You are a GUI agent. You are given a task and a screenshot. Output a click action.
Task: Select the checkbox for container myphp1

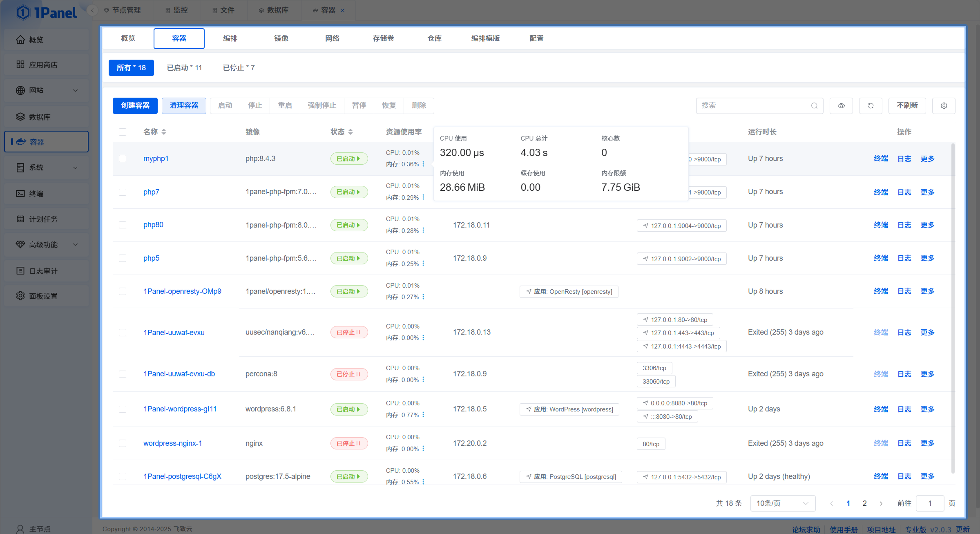coord(123,159)
